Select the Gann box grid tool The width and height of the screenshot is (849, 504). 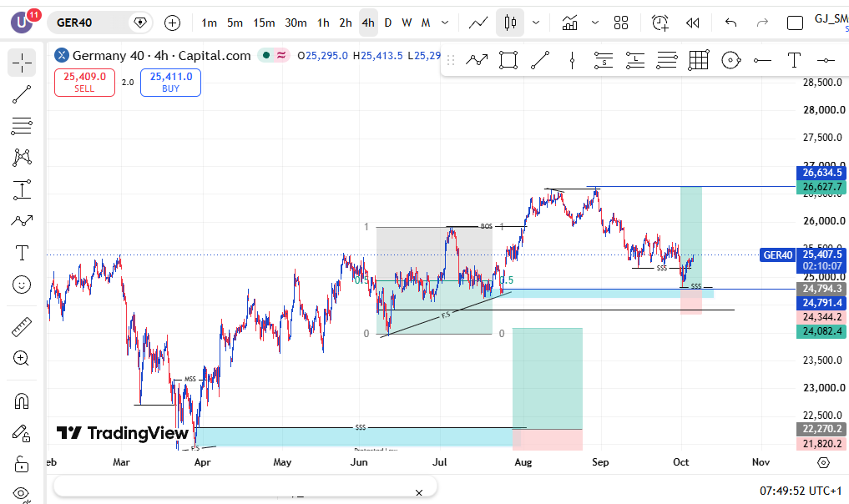(699, 60)
